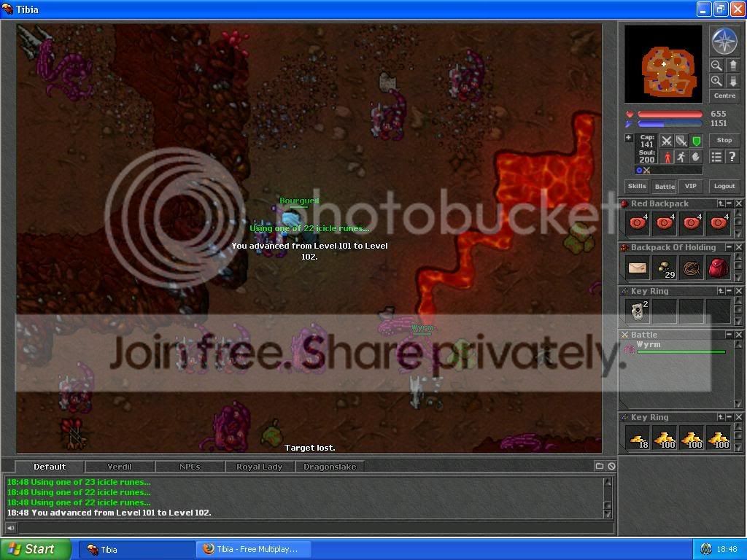Switch to the Verdil chat tab

click(x=120, y=467)
